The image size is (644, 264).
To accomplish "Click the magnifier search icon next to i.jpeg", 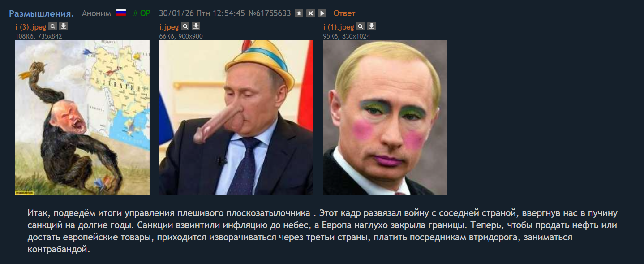I will (x=185, y=26).
